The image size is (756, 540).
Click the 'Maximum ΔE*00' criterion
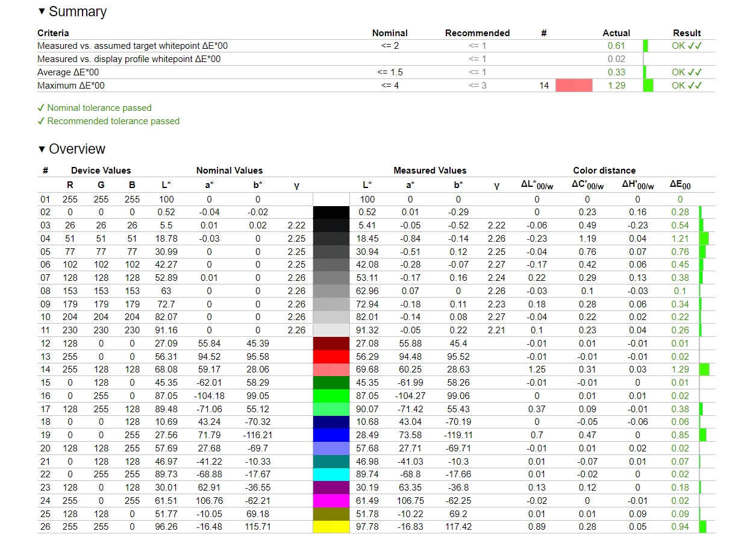coord(71,86)
